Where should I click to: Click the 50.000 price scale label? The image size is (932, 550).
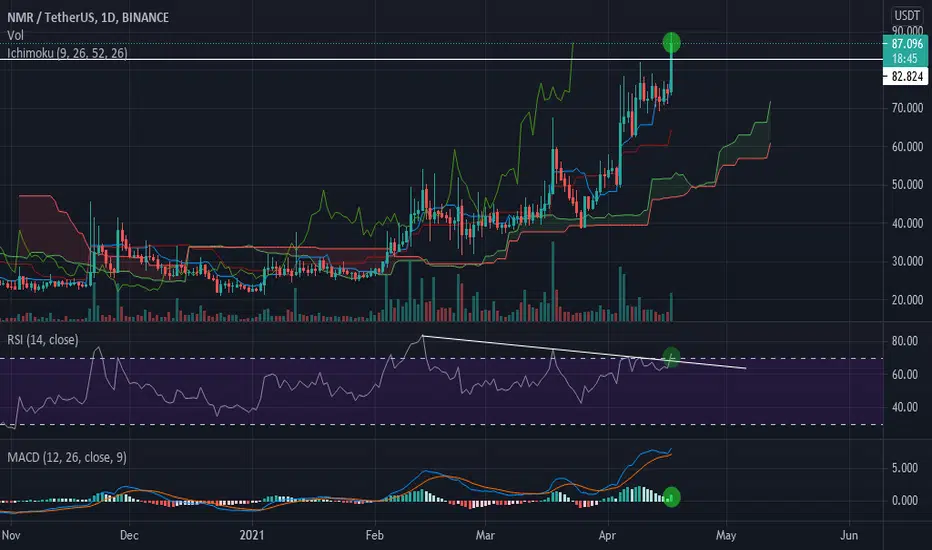pos(907,184)
